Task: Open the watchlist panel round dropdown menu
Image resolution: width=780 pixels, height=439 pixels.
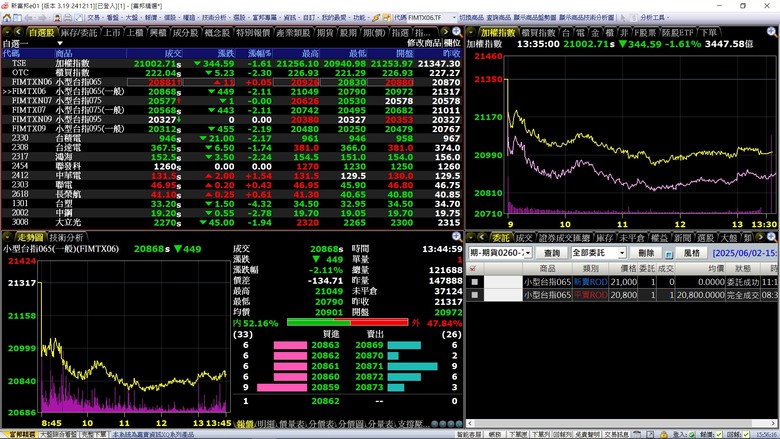Action: click(x=7, y=32)
